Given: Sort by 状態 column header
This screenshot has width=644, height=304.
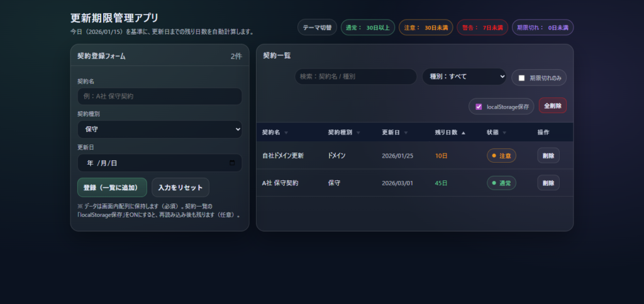Looking at the screenshot, I should tap(497, 133).
